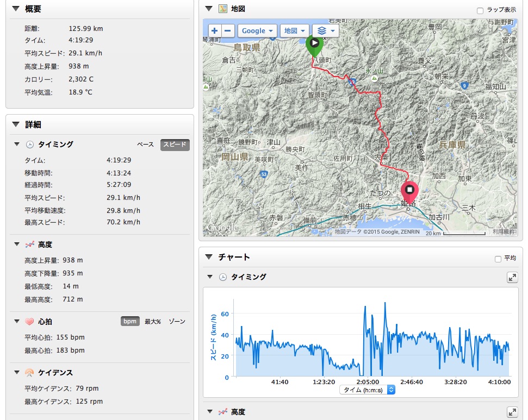Screen dimensions: 528x420
Task: Click the heart rate icon
Action: (x=29, y=321)
